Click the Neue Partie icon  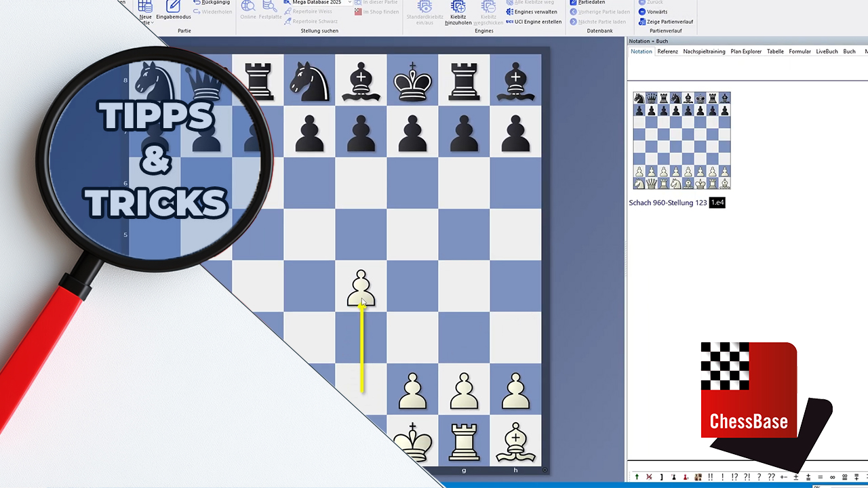click(x=145, y=7)
